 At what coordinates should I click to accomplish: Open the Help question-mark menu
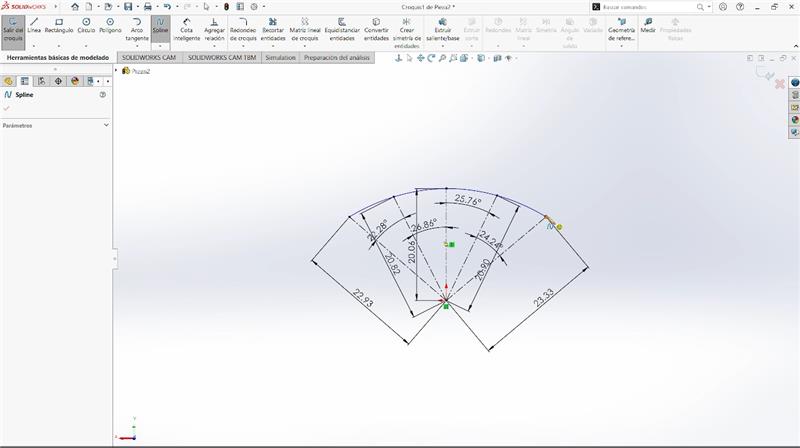740,7
